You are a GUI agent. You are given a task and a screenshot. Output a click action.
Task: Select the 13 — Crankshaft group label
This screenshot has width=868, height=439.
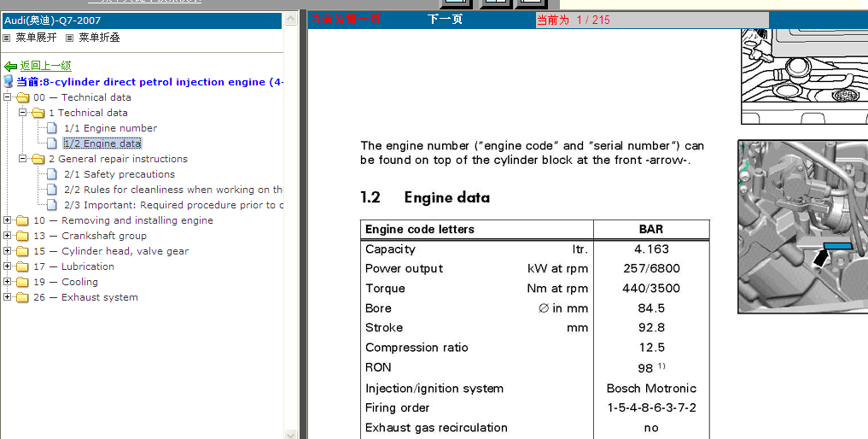click(x=90, y=236)
